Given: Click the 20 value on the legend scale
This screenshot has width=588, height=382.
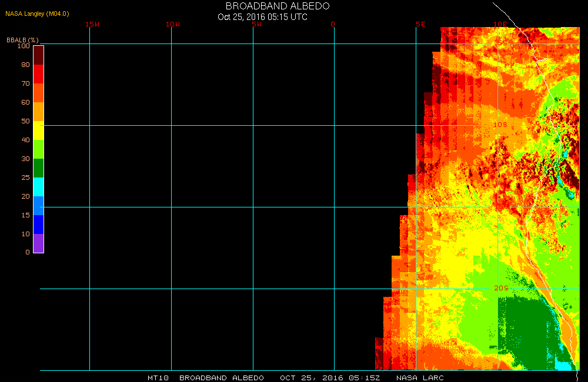Looking at the screenshot, I should tap(25, 196).
